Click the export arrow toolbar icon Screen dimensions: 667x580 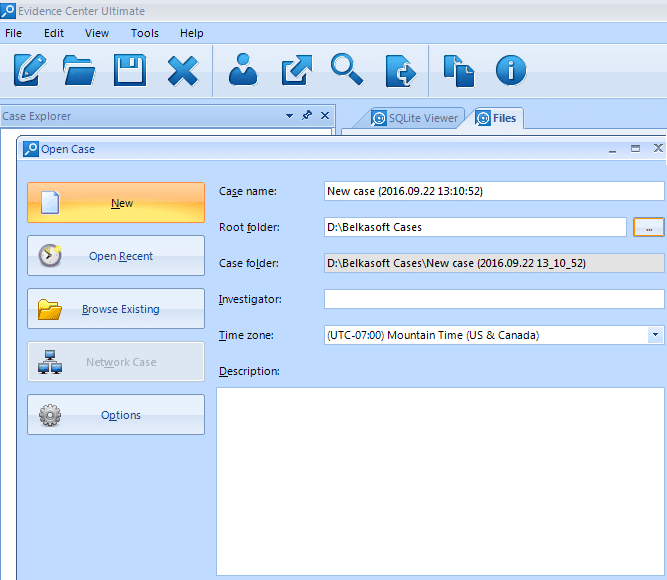pyautogui.click(x=296, y=70)
